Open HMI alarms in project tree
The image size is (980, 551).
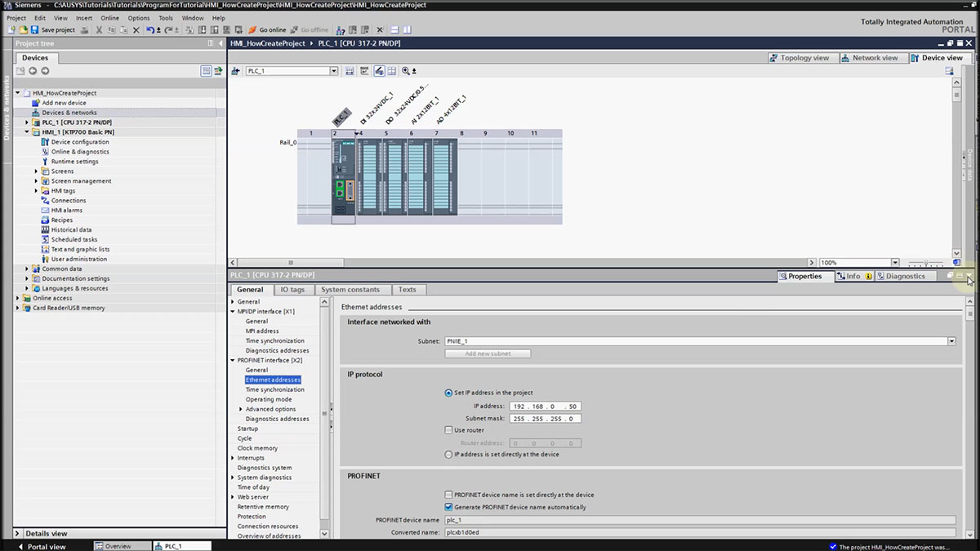(x=67, y=211)
